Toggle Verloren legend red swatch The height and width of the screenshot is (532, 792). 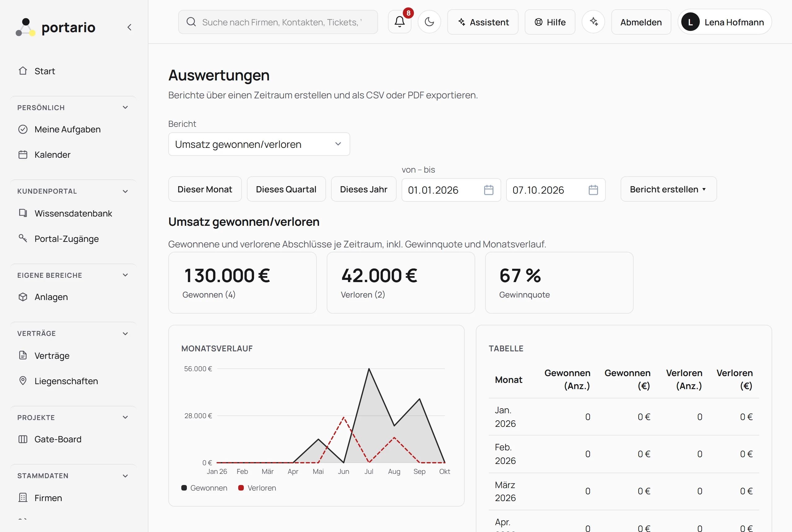pos(241,488)
